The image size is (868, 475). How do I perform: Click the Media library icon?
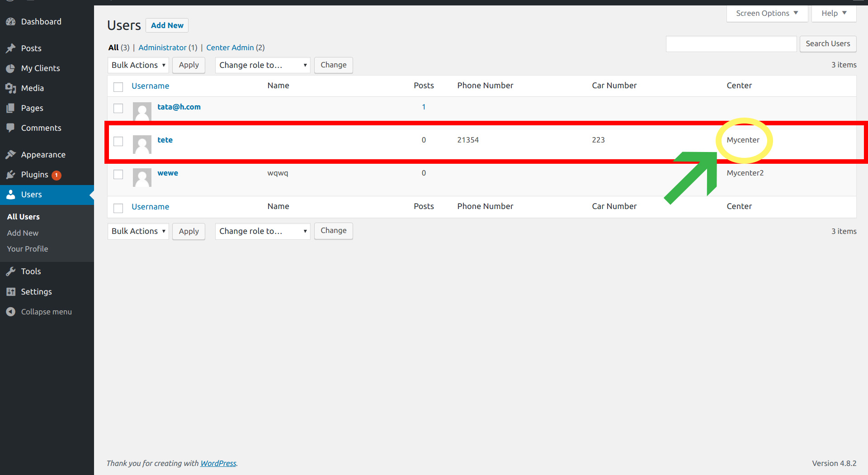coord(11,88)
